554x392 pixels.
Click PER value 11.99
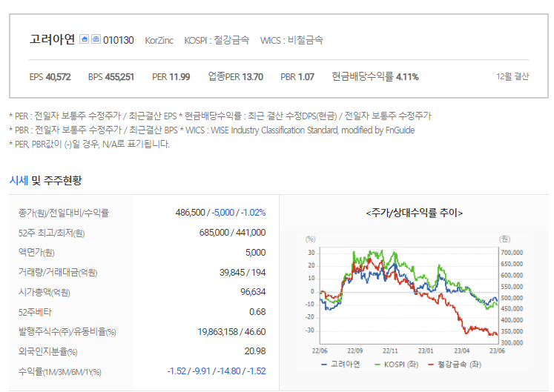[x=179, y=76]
